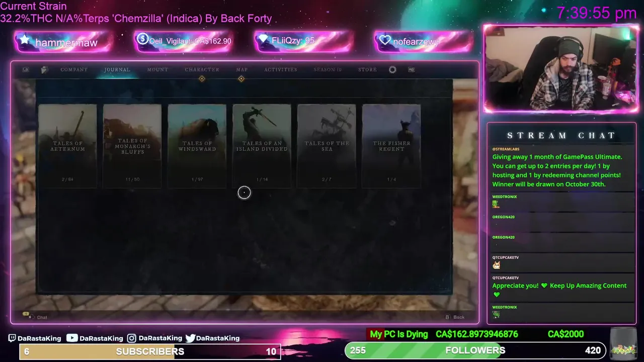The width and height of the screenshot is (644, 362).
Task: Open settings gear icon in game menu
Action: (392, 70)
